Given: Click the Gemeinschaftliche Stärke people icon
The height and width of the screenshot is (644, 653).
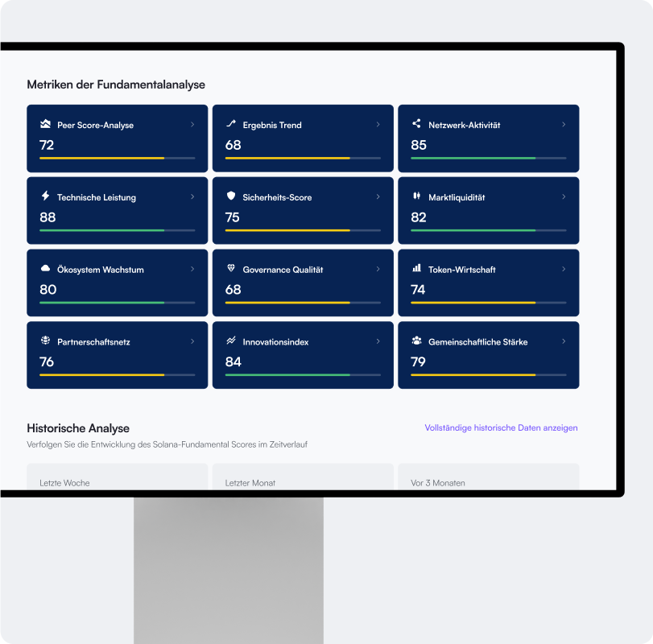Looking at the screenshot, I should (416, 341).
